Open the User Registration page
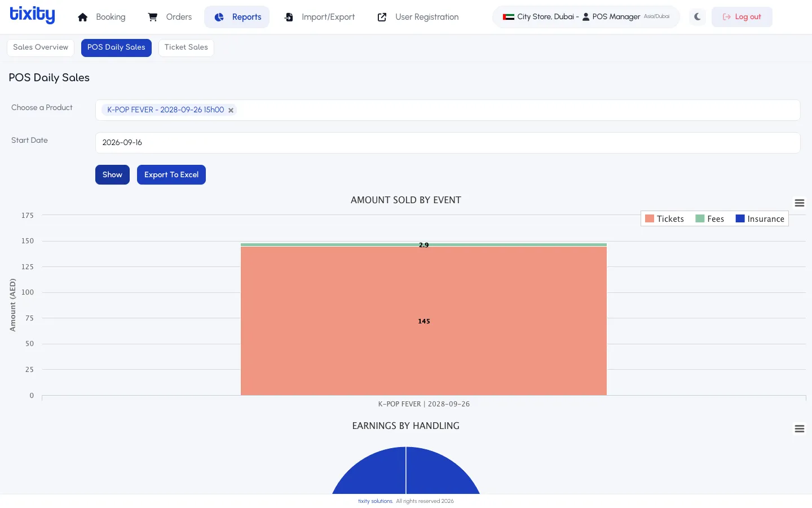The width and height of the screenshot is (812, 508). [418, 17]
